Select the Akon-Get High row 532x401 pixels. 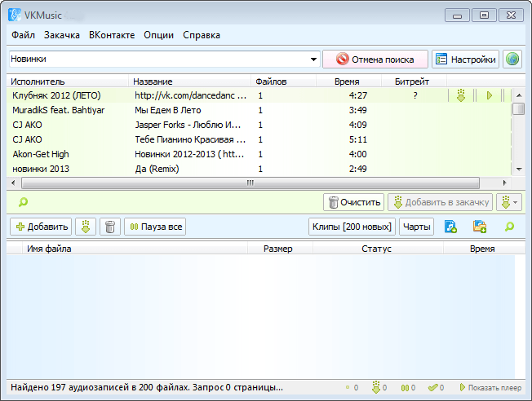(x=259, y=154)
